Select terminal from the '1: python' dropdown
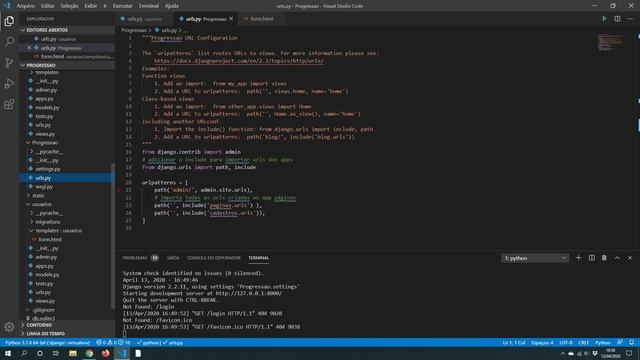 click(x=535, y=258)
